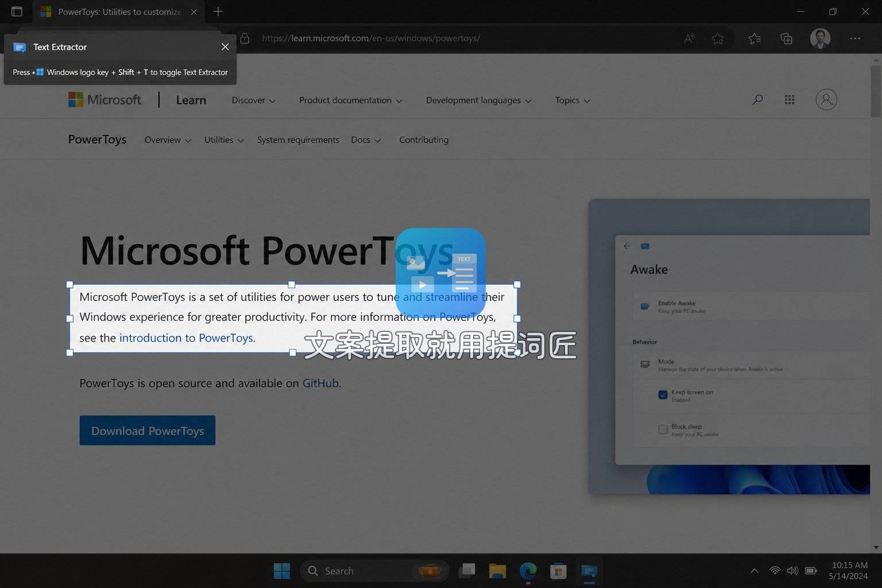Click the Wi-Fi tray icon
This screenshot has width=882, height=588.
775,571
